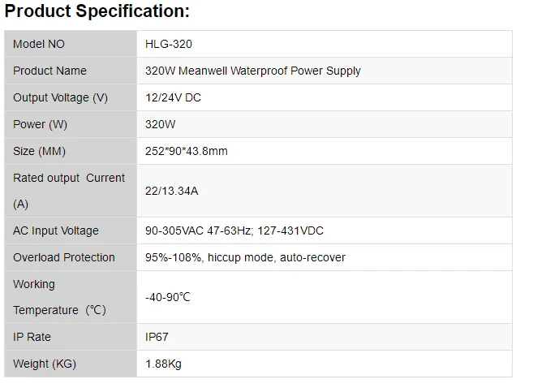Click the Product Specification heading
Screen dimensions: 546x392
pyautogui.click(x=97, y=11)
